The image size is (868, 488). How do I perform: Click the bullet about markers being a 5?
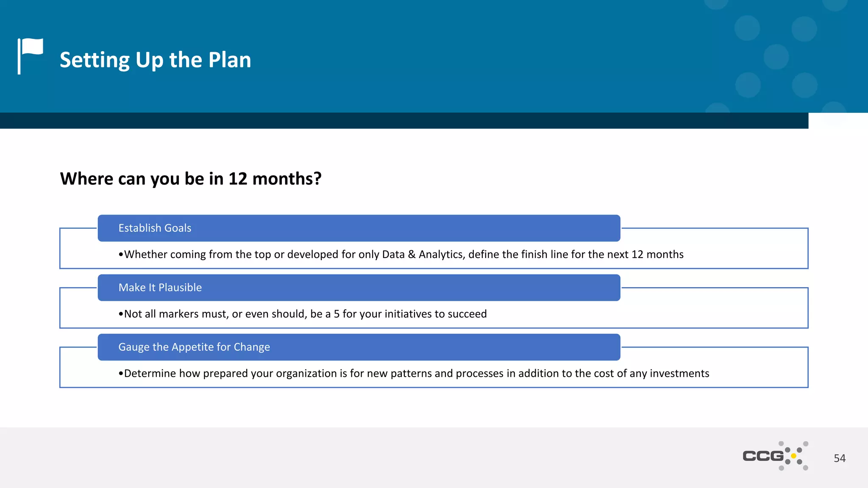pos(303,314)
